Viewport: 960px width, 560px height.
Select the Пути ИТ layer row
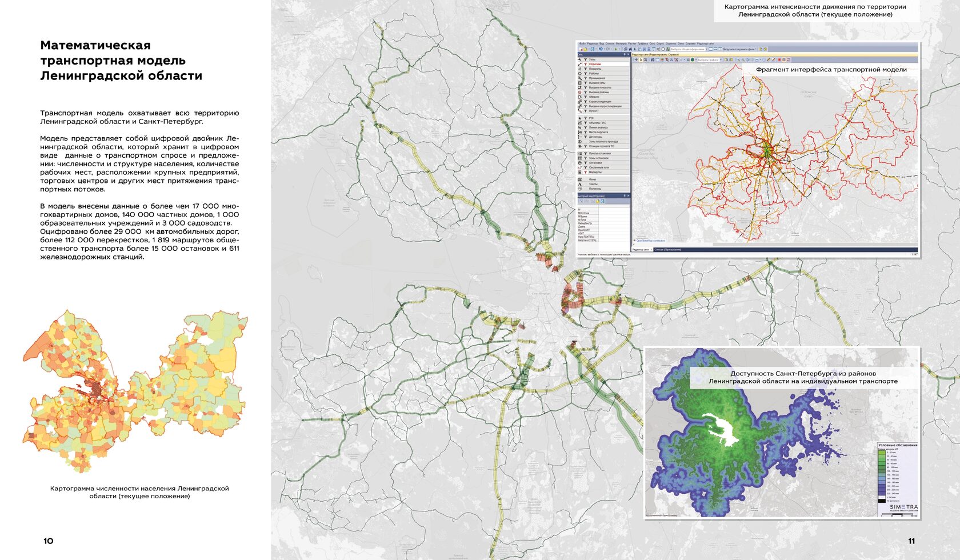(603, 111)
